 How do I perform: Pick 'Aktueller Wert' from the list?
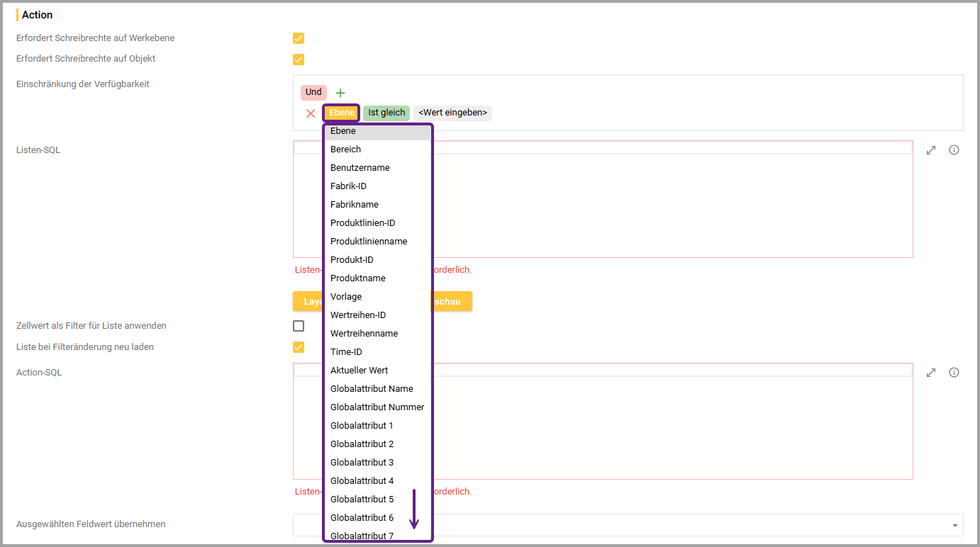pos(359,371)
